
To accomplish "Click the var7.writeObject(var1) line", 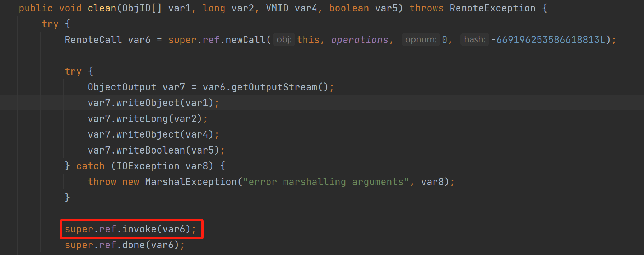I will click(153, 103).
